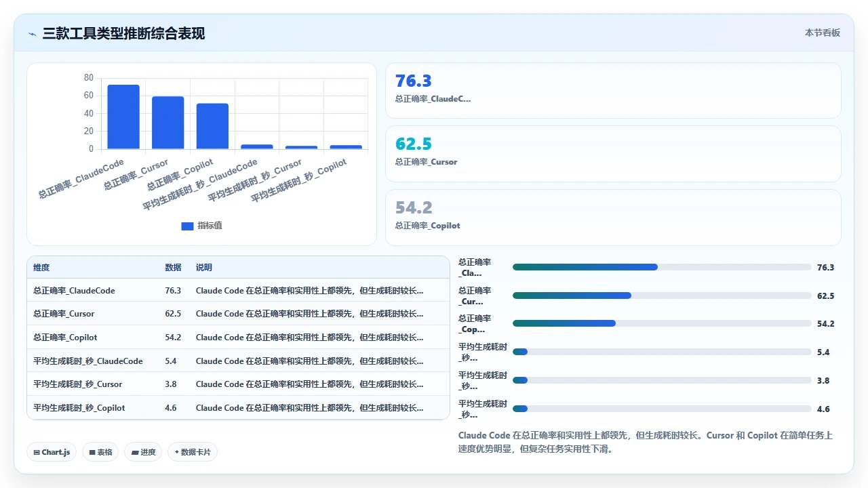Click the lightning icon beside the dashboard title
868x488 pixels.
[x=33, y=34]
